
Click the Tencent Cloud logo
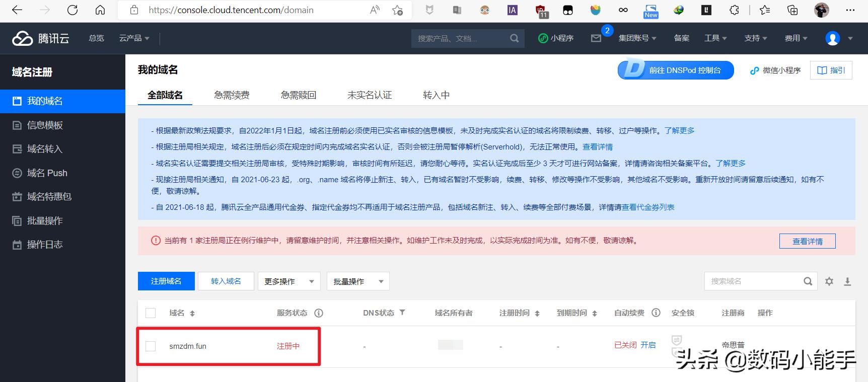pyautogui.click(x=41, y=38)
